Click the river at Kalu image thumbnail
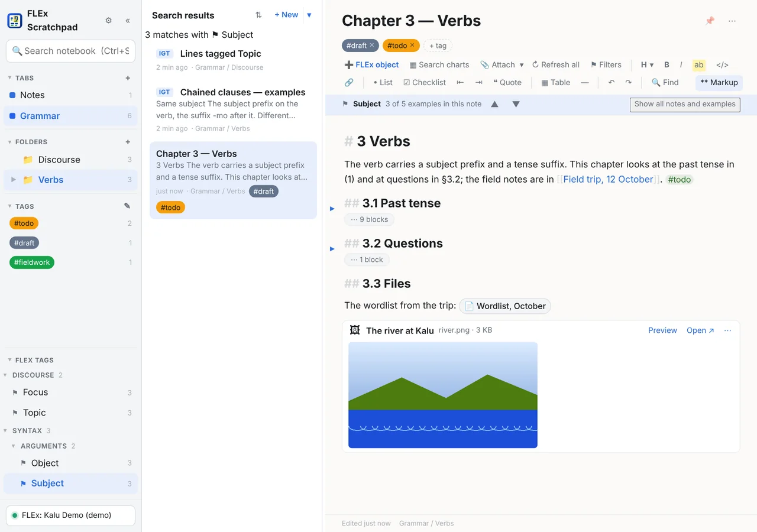The height and width of the screenshot is (532, 757). click(443, 395)
